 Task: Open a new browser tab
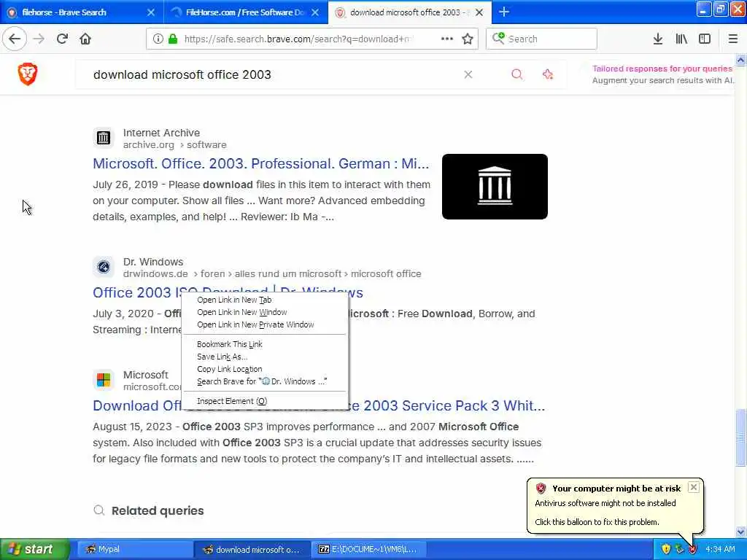coord(503,12)
